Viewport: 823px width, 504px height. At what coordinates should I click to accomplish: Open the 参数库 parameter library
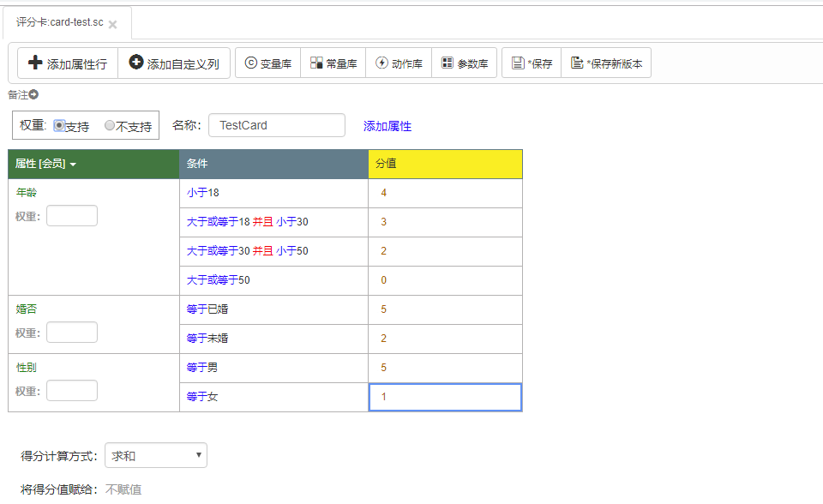click(x=465, y=63)
